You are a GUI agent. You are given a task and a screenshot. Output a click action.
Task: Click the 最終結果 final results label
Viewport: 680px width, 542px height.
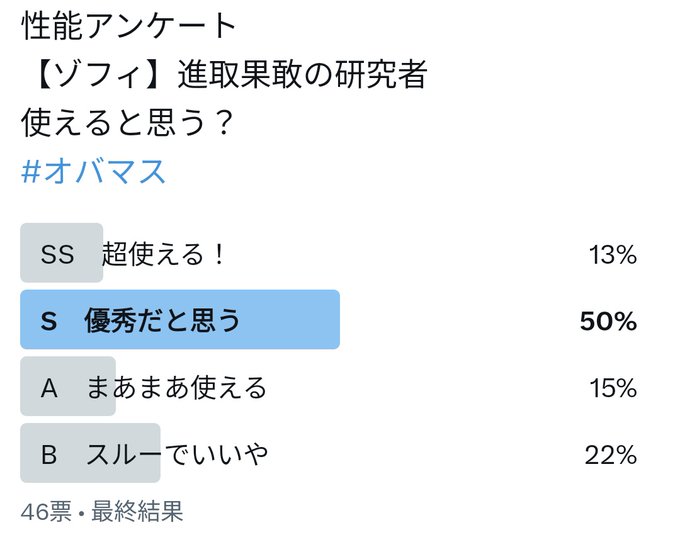click(x=137, y=512)
